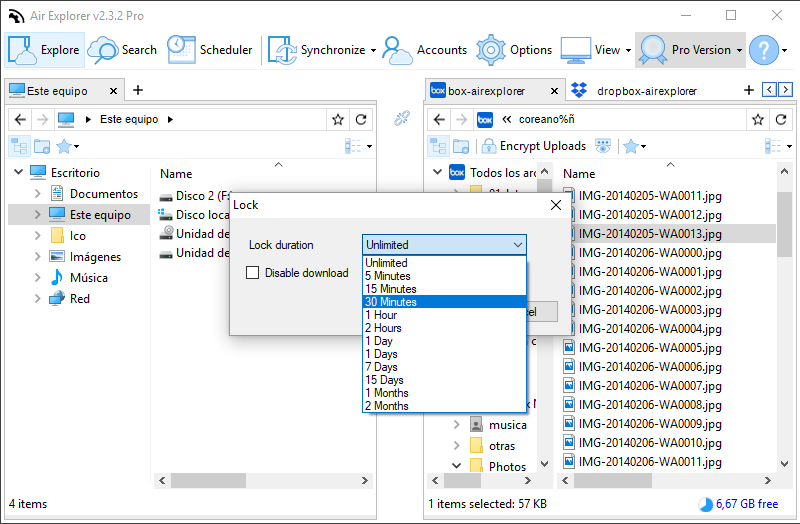Add right pane location to favorites
800x524 pixels.
(758, 119)
